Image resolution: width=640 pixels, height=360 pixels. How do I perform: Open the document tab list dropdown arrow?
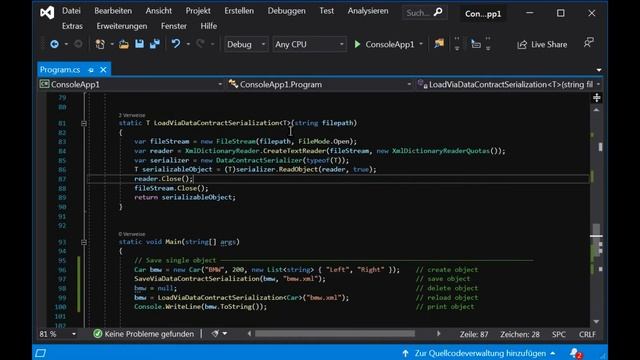click(x=598, y=70)
